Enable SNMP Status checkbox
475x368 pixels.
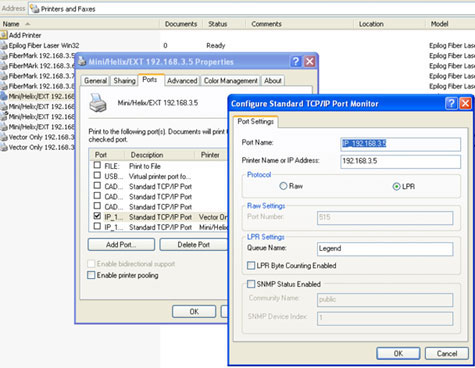coord(251,284)
